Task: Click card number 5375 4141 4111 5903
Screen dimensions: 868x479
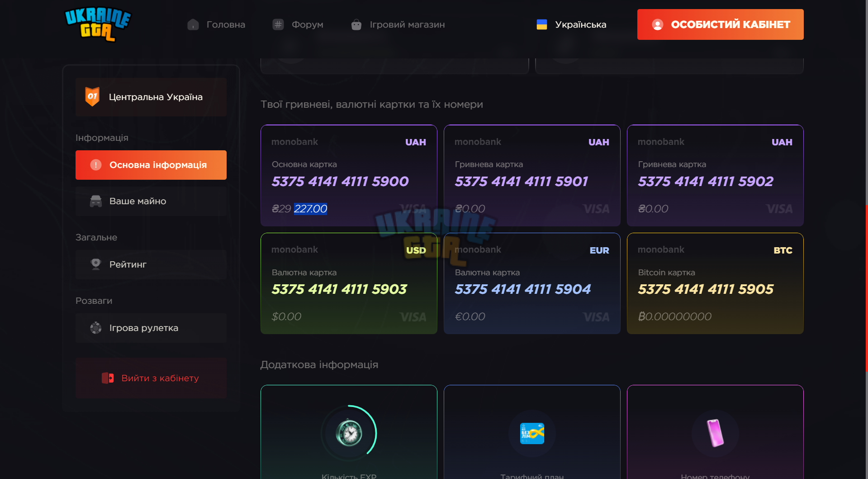Action: pyautogui.click(x=339, y=289)
